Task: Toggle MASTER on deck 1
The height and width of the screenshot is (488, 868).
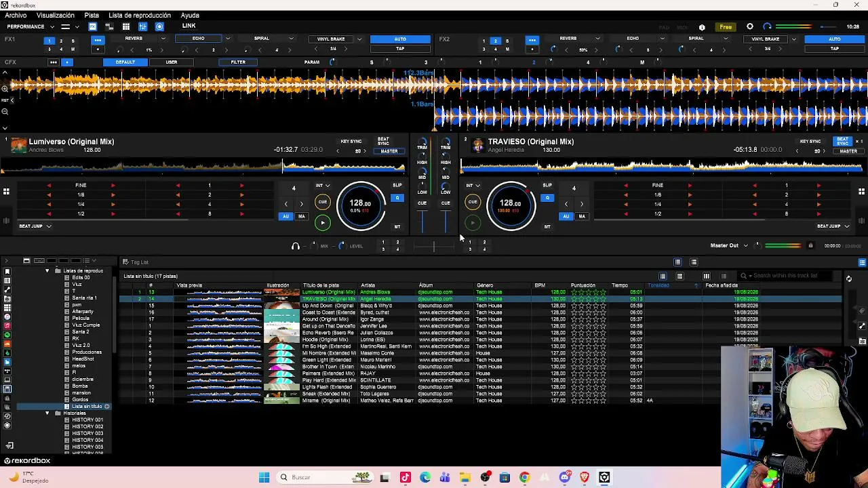Action: point(389,151)
